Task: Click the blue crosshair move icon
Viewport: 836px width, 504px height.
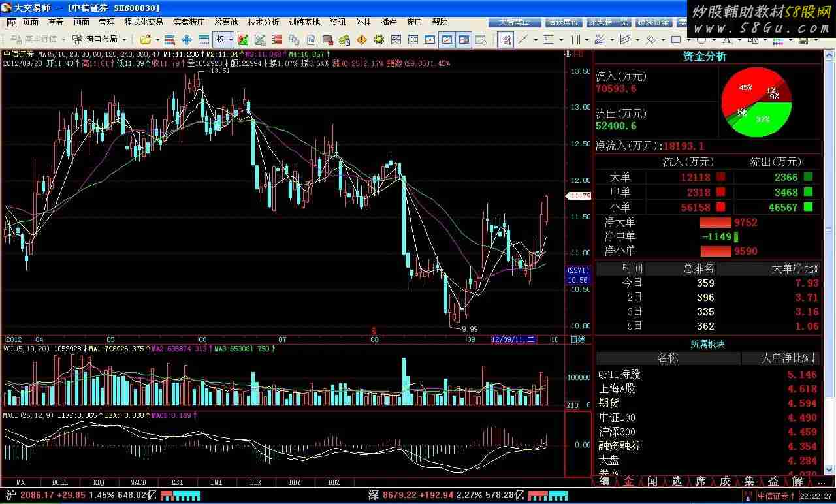Action: click(x=187, y=39)
